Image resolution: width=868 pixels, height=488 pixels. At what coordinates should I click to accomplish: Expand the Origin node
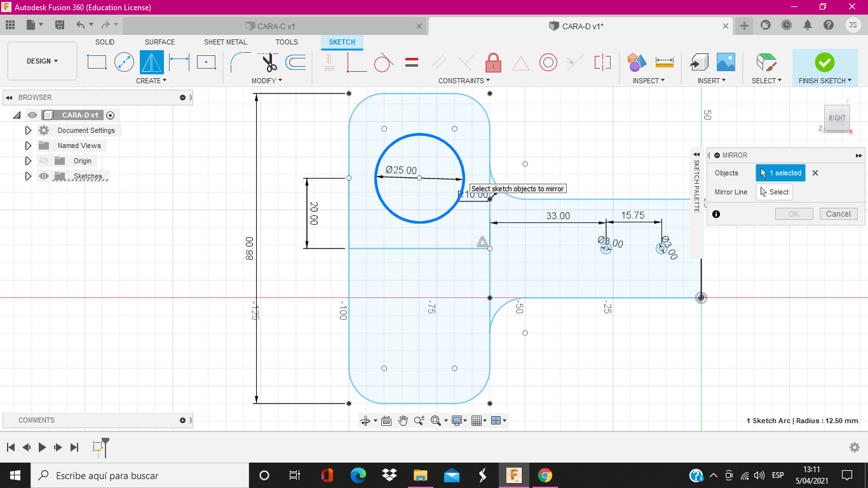pos(28,161)
